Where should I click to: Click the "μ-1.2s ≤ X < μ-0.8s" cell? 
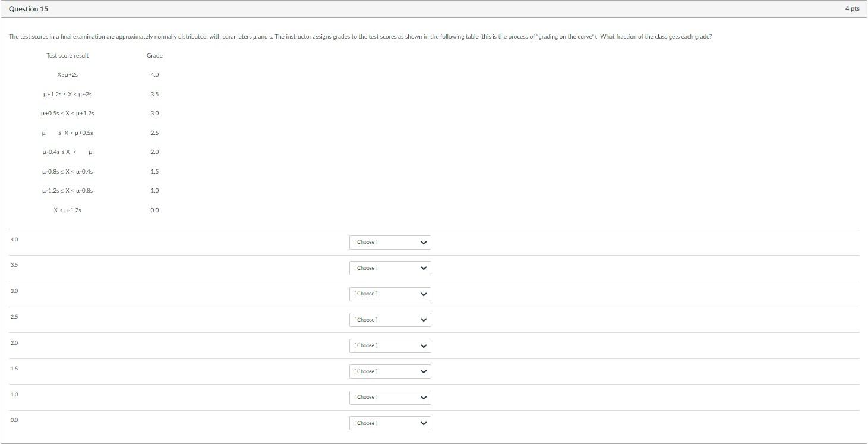68,191
